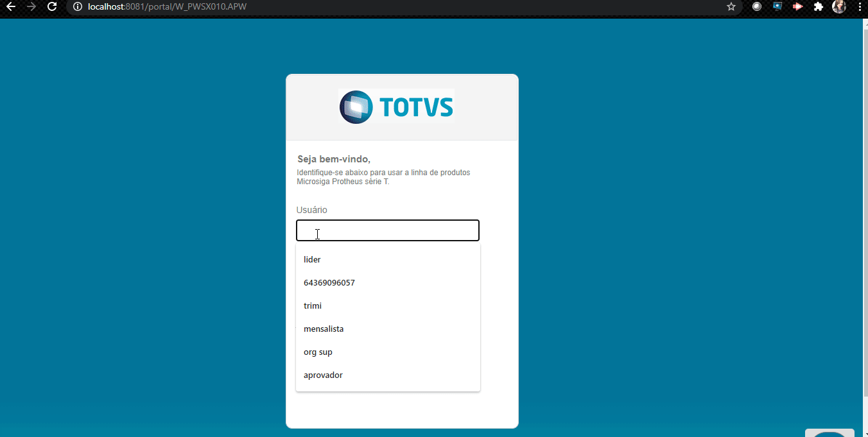
Task: Bookmark this page with star icon
Action: click(x=731, y=6)
